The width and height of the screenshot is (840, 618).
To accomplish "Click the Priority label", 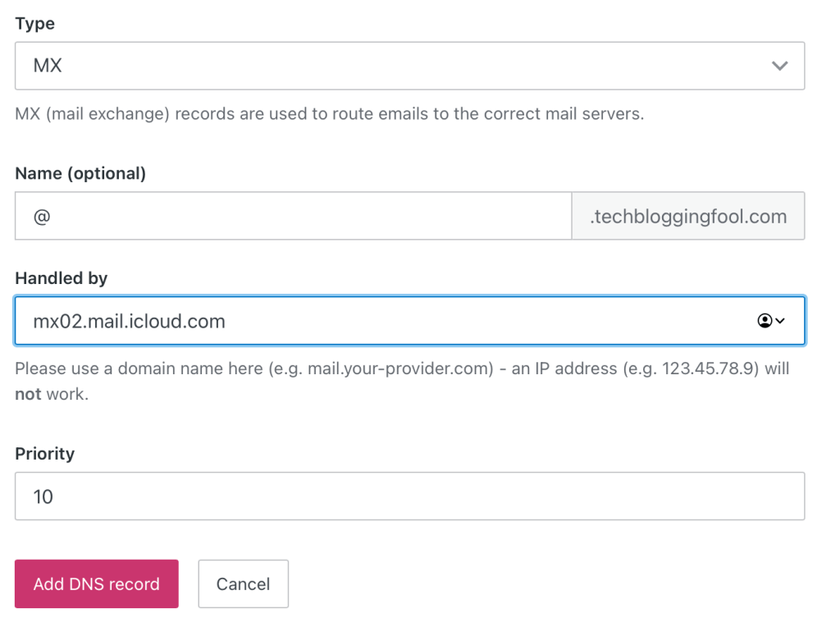I will tap(44, 453).
